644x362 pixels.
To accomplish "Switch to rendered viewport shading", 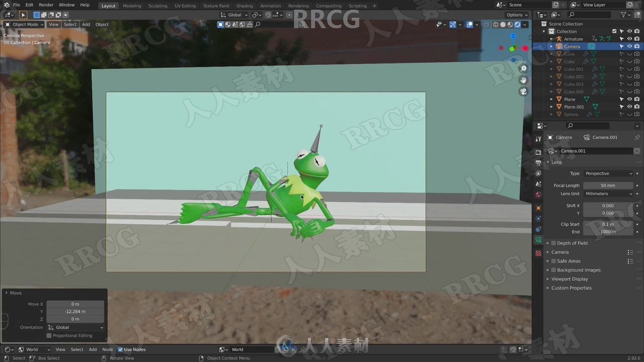I will click(x=517, y=24).
